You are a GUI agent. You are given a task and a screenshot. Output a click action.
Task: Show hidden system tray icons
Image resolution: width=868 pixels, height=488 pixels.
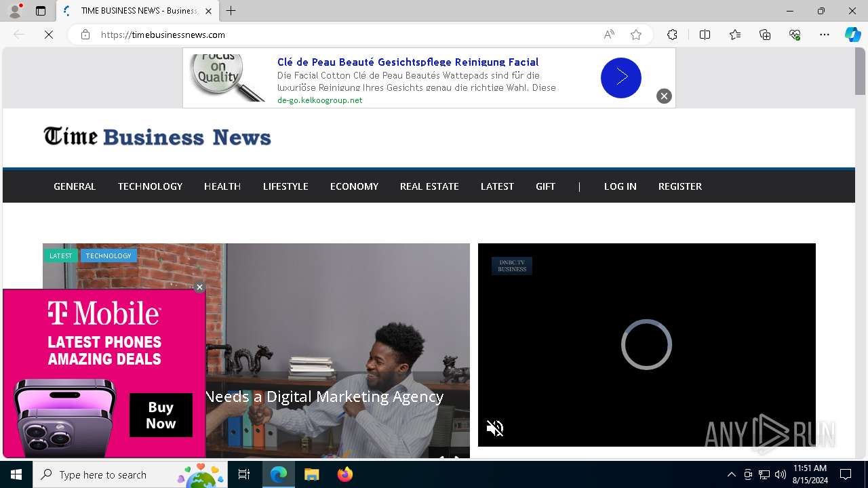pyautogui.click(x=731, y=474)
